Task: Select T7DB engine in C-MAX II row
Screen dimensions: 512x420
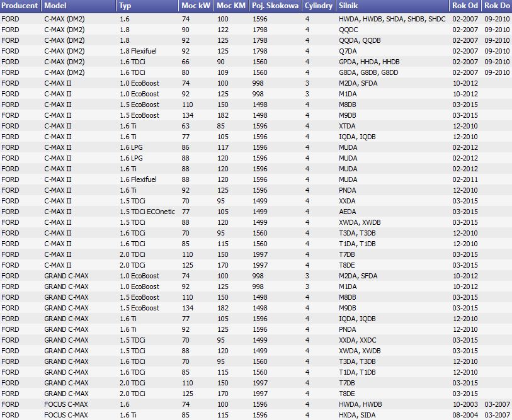Action: click(x=347, y=255)
